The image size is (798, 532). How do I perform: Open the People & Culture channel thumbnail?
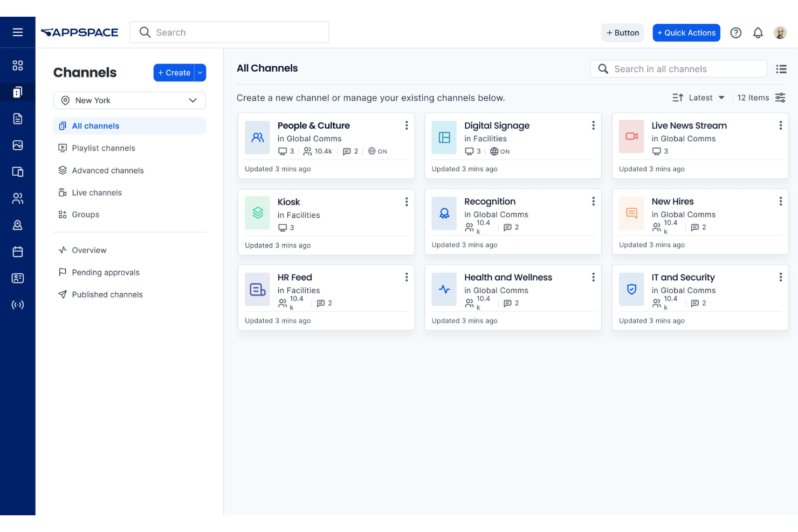pyautogui.click(x=258, y=137)
